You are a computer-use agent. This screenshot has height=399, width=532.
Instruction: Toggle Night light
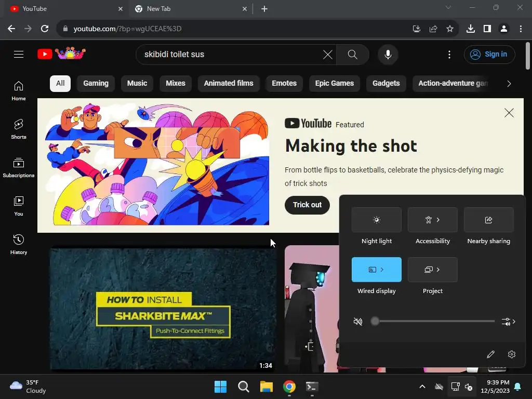pyautogui.click(x=376, y=220)
